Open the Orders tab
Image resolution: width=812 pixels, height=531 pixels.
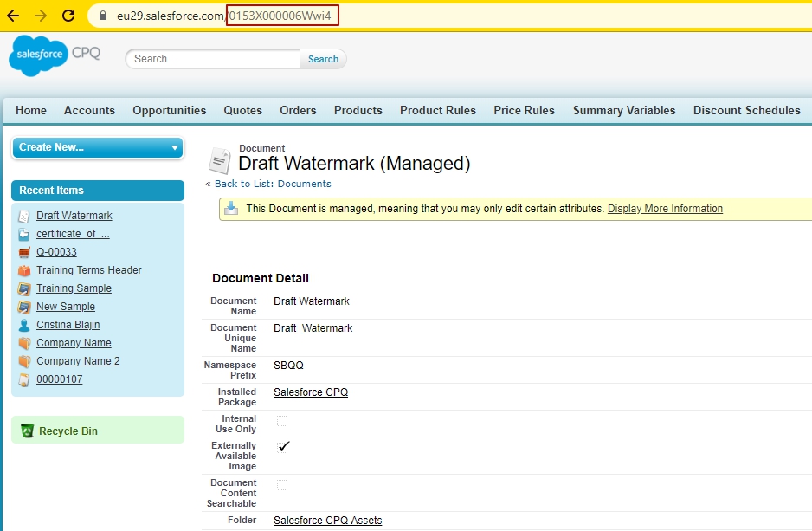298,110
